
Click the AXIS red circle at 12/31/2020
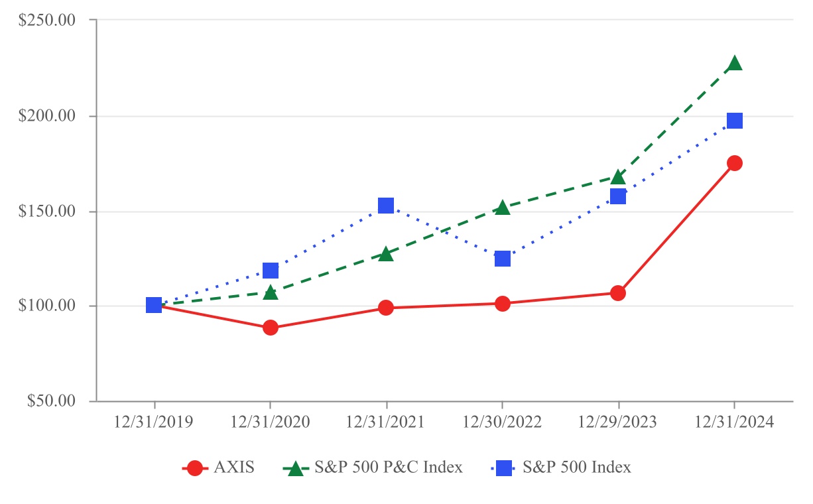[270, 328]
